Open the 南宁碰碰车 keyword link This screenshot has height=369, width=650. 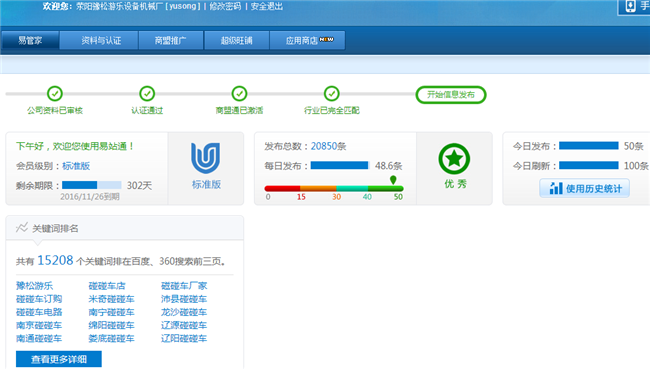coord(112,312)
